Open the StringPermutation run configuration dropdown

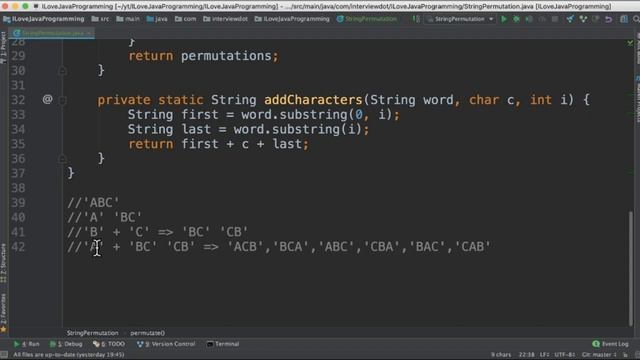[x=460, y=19]
